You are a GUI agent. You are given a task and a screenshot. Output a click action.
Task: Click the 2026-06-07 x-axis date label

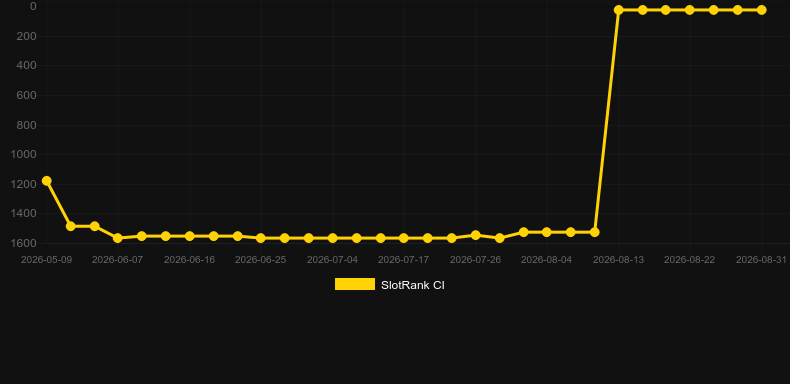(x=117, y=260)
